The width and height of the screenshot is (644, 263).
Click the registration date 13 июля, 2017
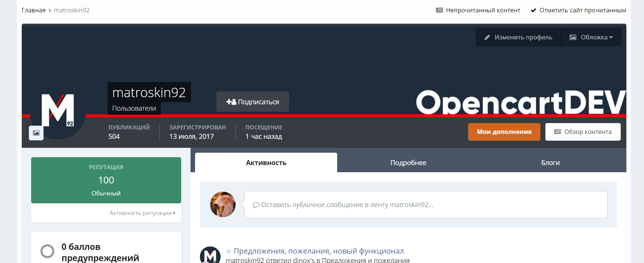coord(191,137)
